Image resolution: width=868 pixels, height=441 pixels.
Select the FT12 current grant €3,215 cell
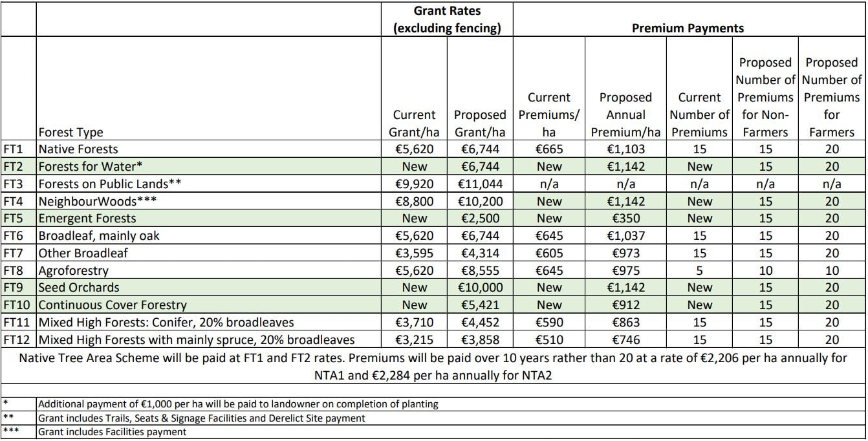point(415,339)
